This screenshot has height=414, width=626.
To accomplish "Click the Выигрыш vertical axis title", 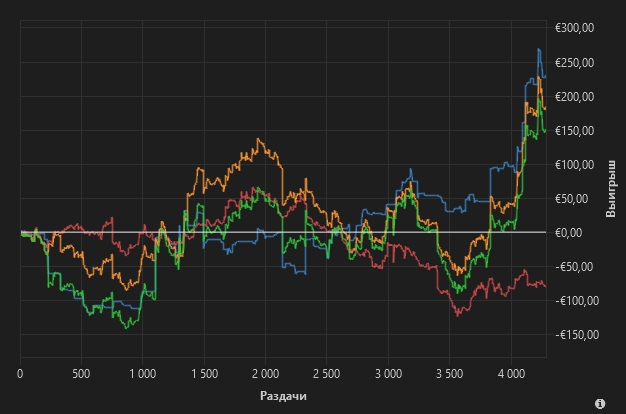I will click(610, 189).
